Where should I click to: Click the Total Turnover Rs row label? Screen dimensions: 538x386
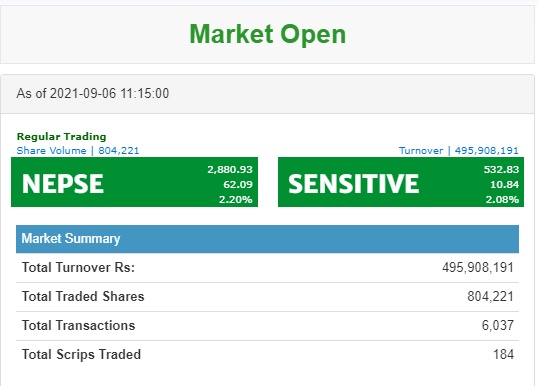(78, 268)
